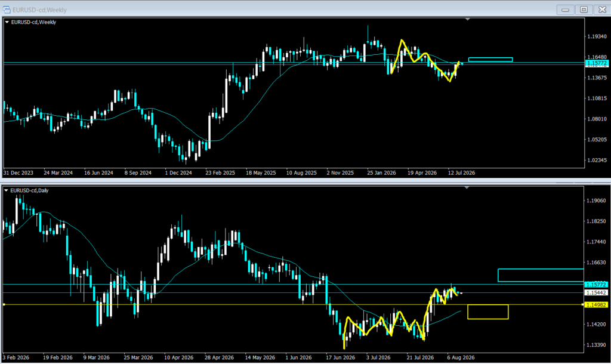Click the 1.08010 price scale label
This screenshot has width=611, height=364.
(x=597, y=119)
